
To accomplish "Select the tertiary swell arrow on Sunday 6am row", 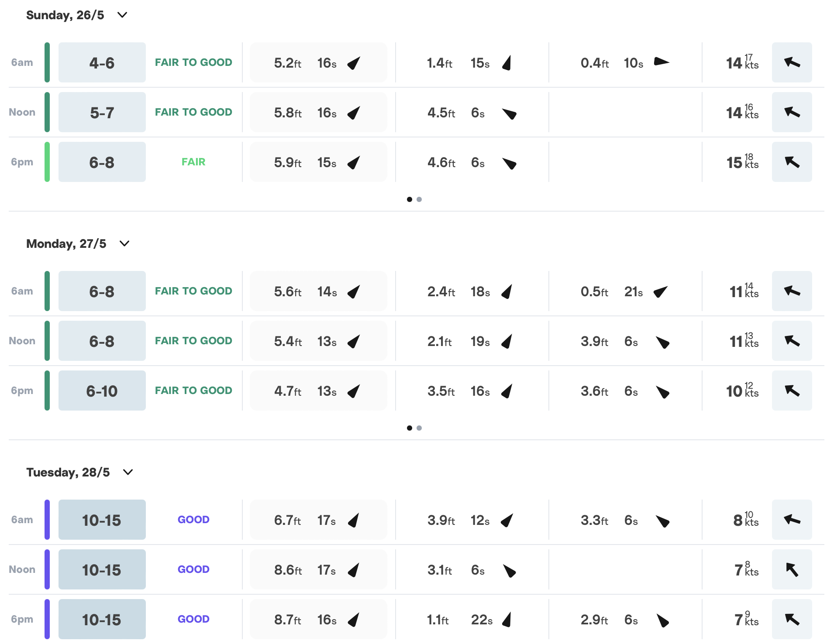I will point(661,62).
